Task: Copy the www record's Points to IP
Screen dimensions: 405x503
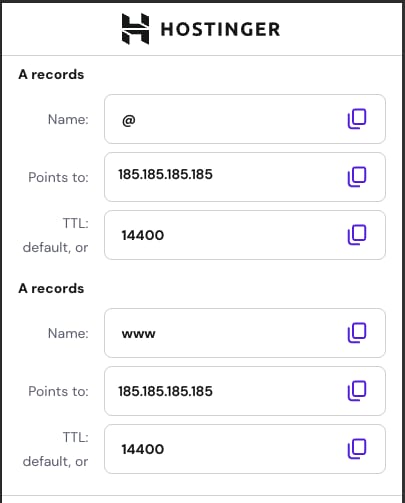Action: pos(357,391)
